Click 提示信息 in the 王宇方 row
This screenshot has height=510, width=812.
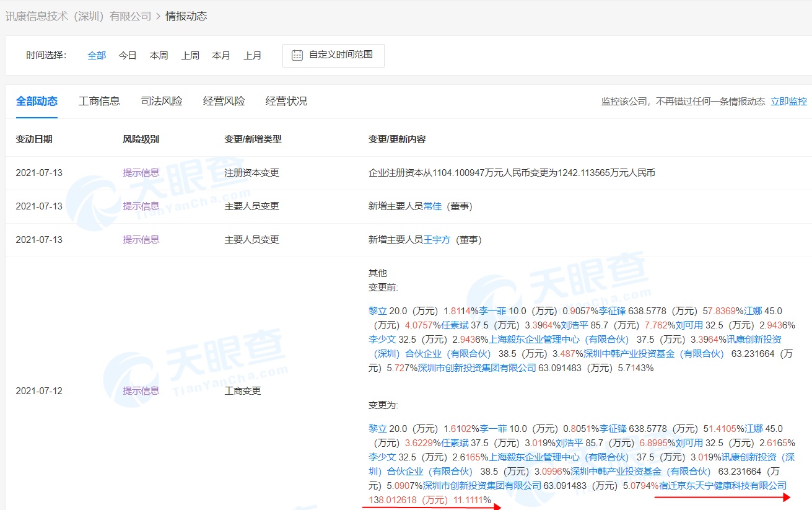(x=141, y=240)
